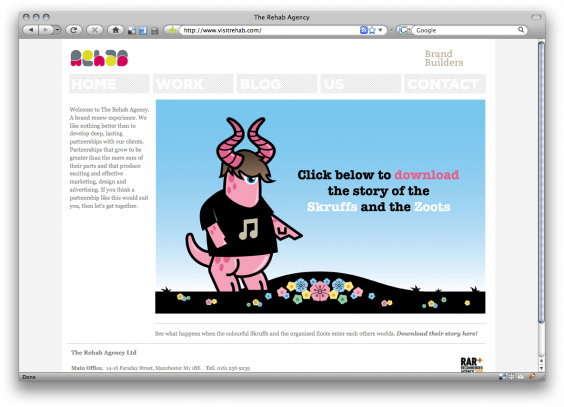The image size is (564, 407).
Task: Expand the address bar URL history dropdown
Action: coord(381,31)
